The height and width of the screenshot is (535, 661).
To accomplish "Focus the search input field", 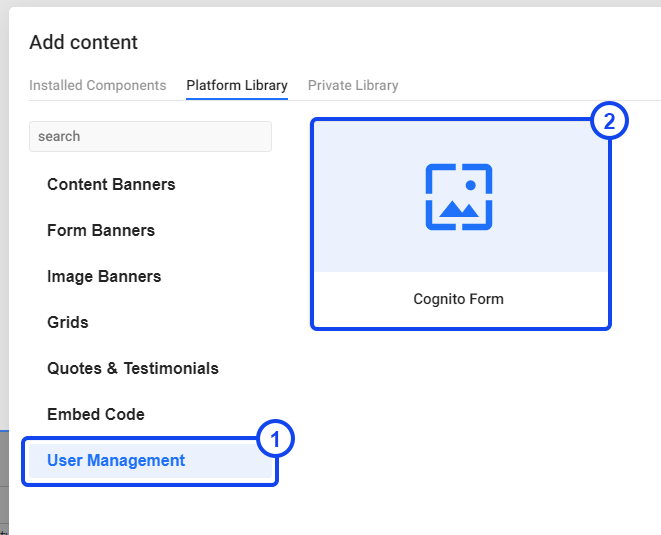I will click(150, 136).
